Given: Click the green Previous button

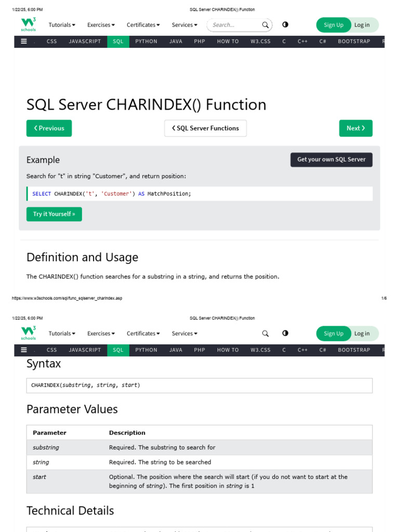Looking at the screenshot, I should coord(49,128).
